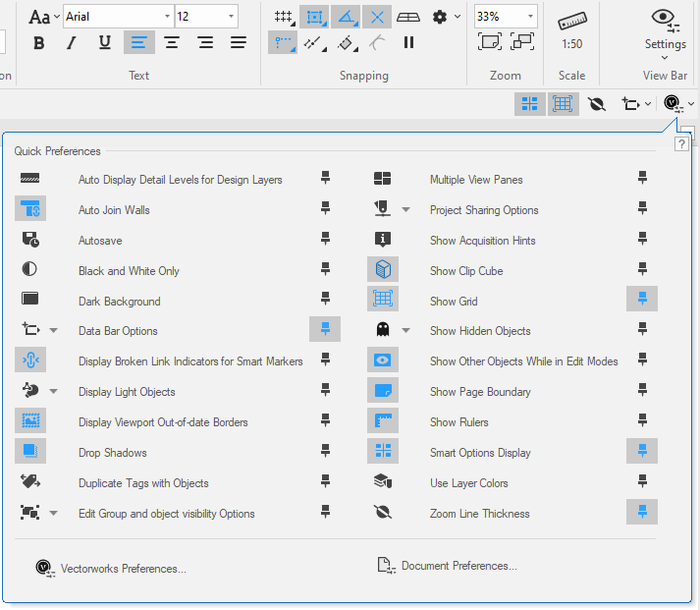
Task: Pin Black and White Only to View bar
Action: click(325, 269)
